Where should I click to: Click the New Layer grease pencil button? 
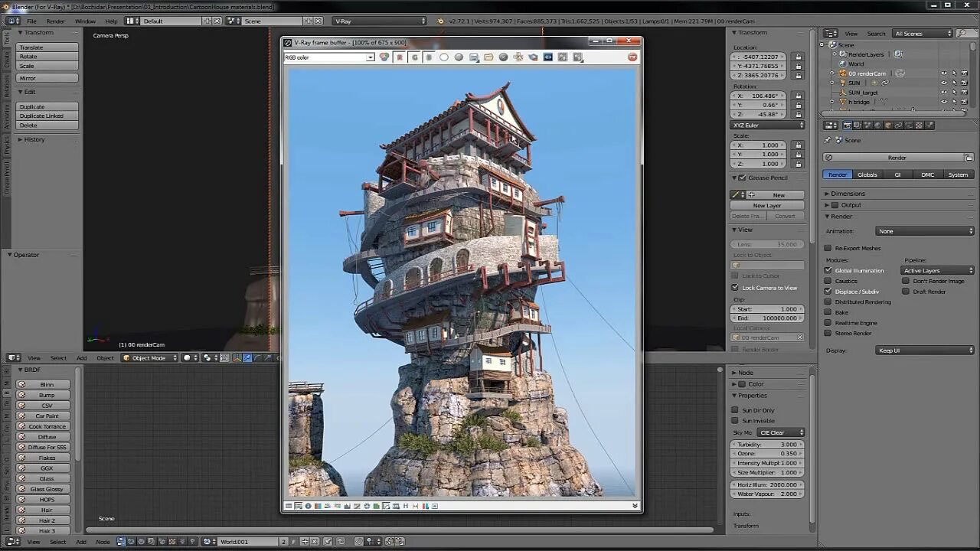[x=767, y=205]
